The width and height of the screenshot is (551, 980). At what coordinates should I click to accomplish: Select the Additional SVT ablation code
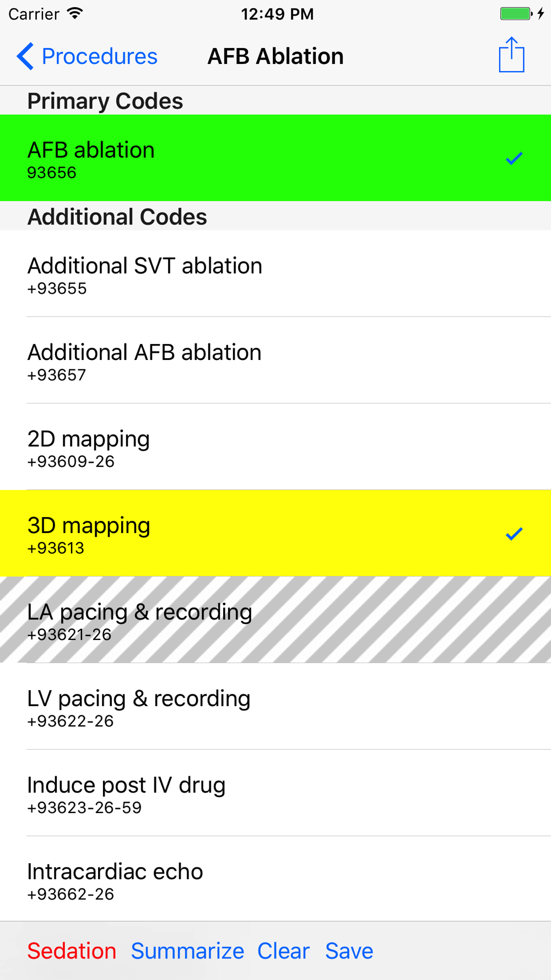(x=275, y=274)
